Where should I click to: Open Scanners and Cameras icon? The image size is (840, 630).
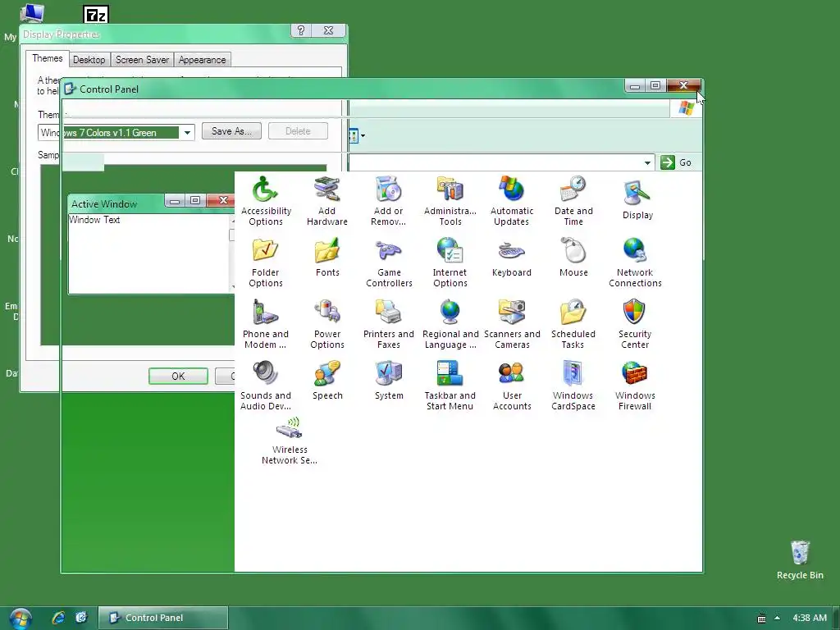(512, 325)
